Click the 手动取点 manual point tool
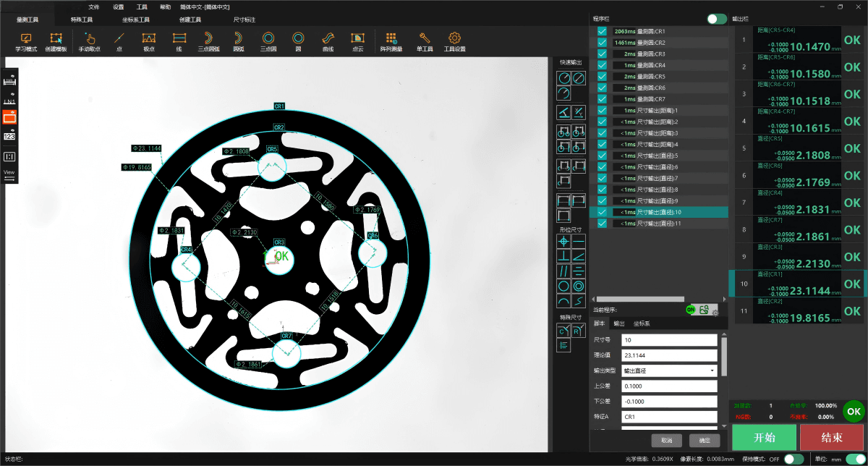 (89, 41)
